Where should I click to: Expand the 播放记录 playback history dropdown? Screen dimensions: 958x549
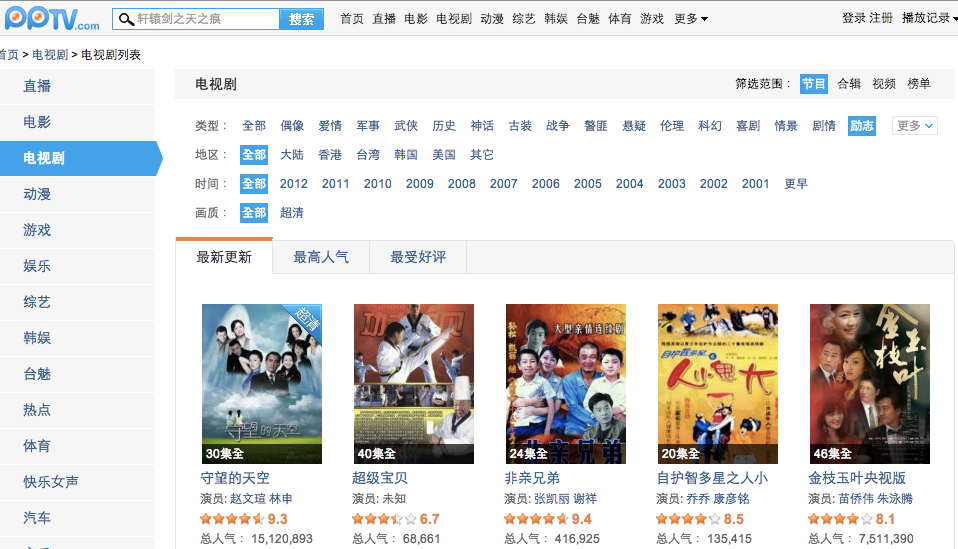[929, 18]
